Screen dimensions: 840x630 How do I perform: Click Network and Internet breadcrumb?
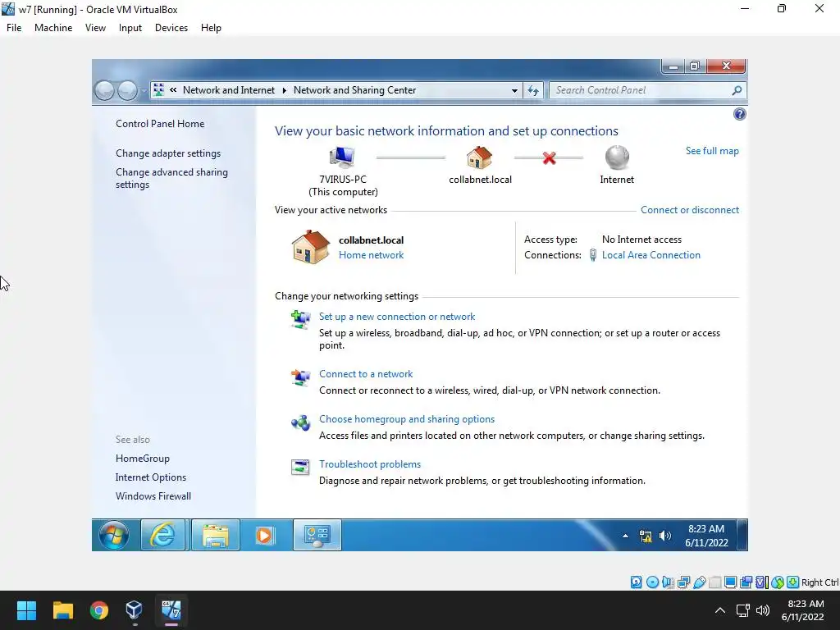tap(229, 90)
